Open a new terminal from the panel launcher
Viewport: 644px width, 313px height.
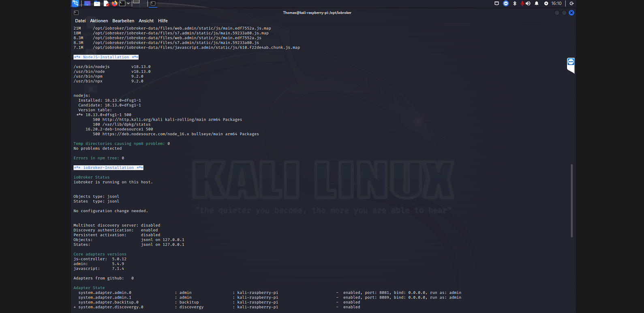[122, 3]
